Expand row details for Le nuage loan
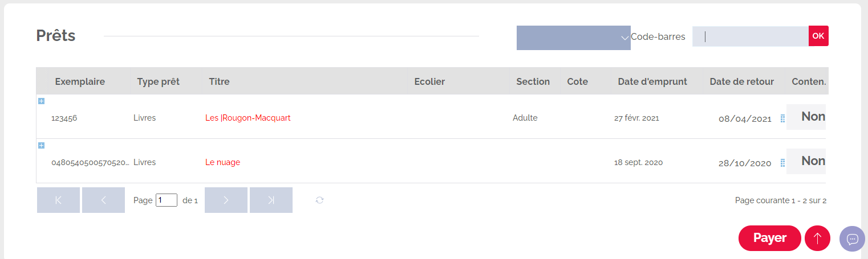Image resolution: width=868 pixels, height=259 pixels. tap(41, 145)
